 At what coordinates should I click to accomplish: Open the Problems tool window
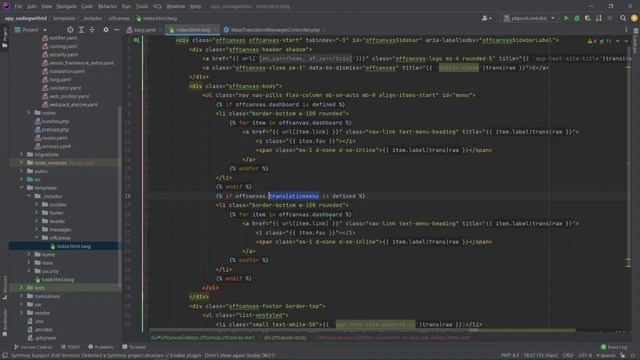[100, 347]
